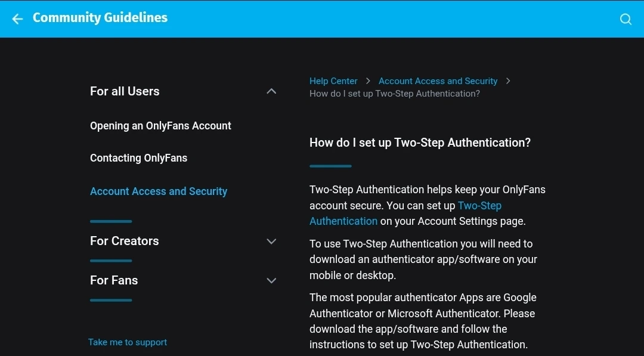
Task: Expand the For Creators chevron
Action: pyautogui.click(x=271, y=242)
